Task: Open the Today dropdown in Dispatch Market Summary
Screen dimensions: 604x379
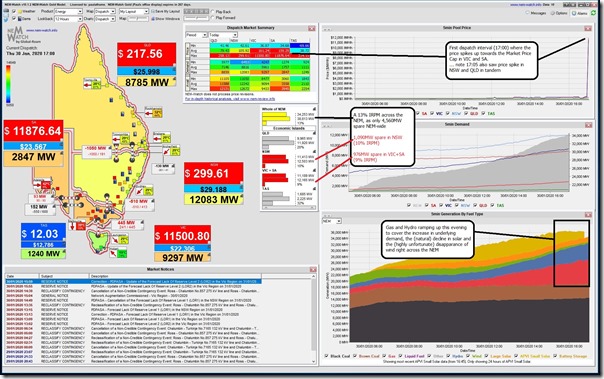Action: click(x=223, y=35)
